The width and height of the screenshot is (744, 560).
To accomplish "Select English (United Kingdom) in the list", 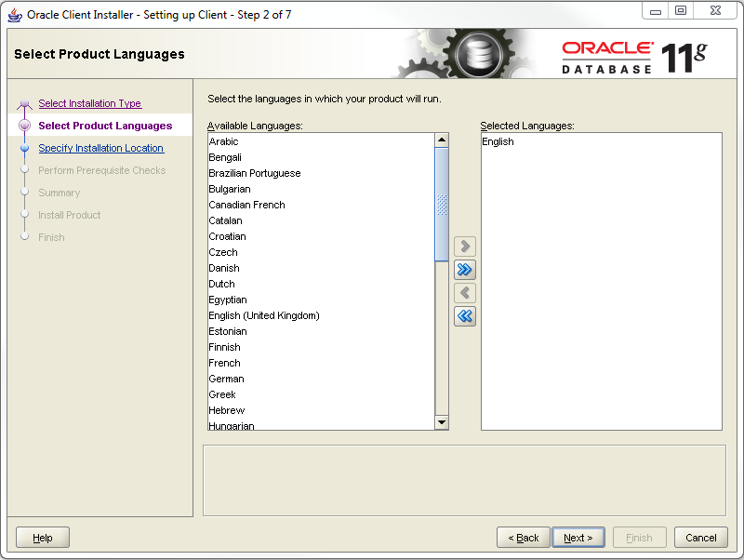I will coord(321,315).
